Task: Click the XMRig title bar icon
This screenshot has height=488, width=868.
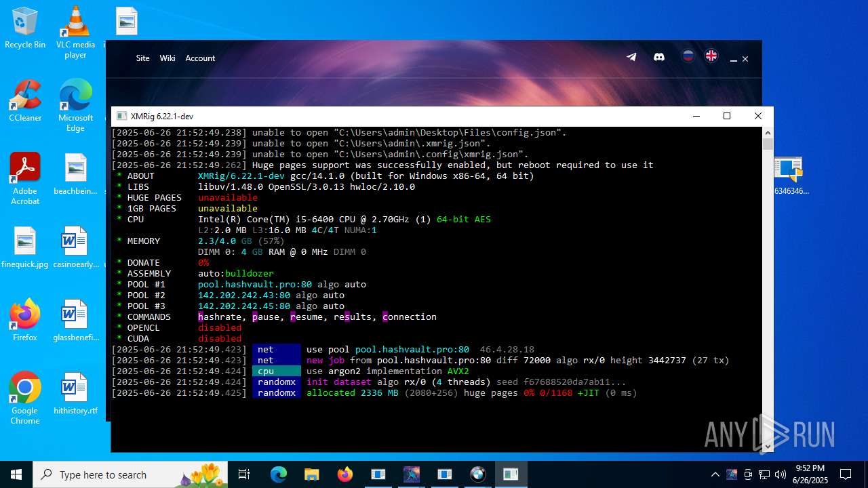Action: [x=121, y=117]
